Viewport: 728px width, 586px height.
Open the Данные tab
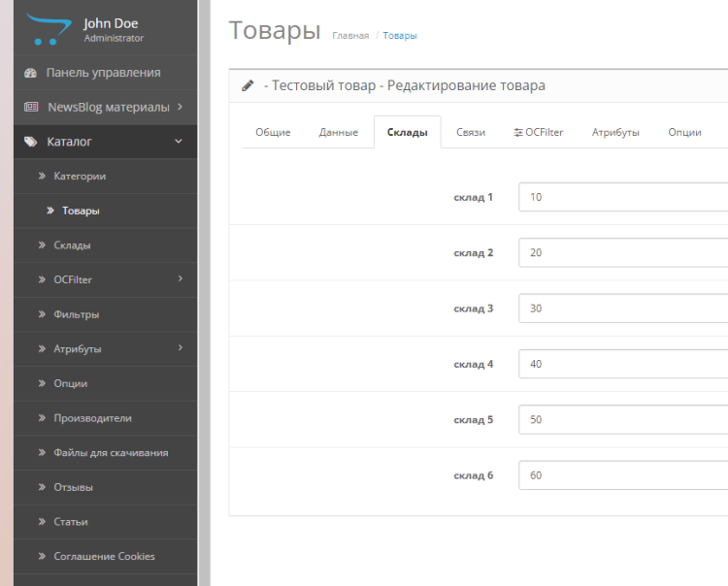339,133
